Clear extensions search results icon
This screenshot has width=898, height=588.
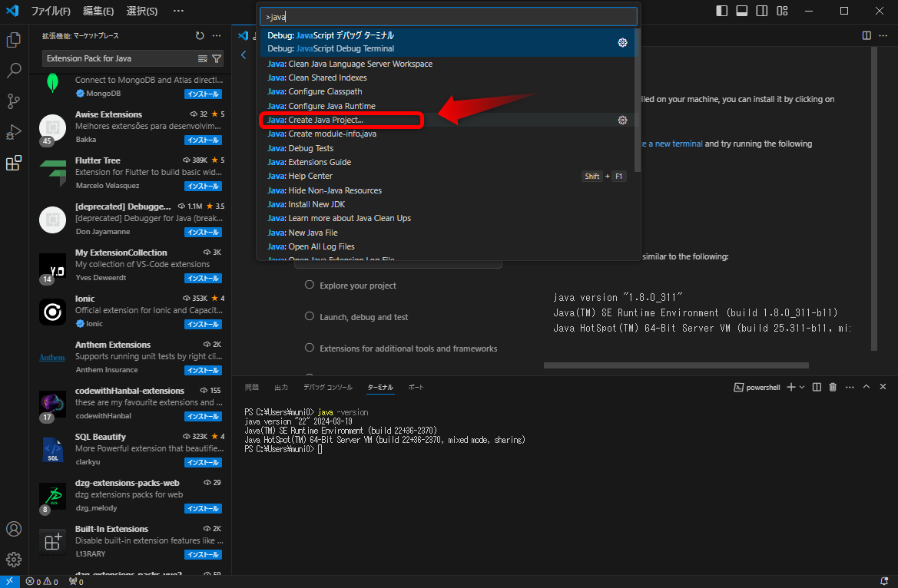[x=202, y=58]
